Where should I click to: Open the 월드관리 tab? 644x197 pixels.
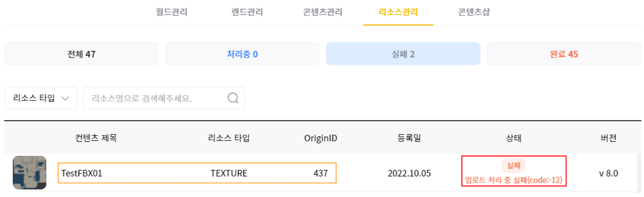pyautogui.click(x=172, y=12)
